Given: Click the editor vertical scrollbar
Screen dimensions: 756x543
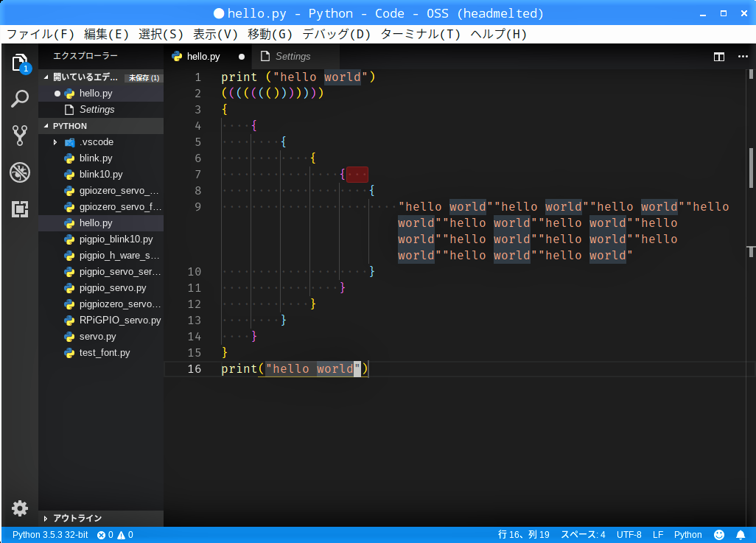Looking at the screenshot, I should coord(751,168).
